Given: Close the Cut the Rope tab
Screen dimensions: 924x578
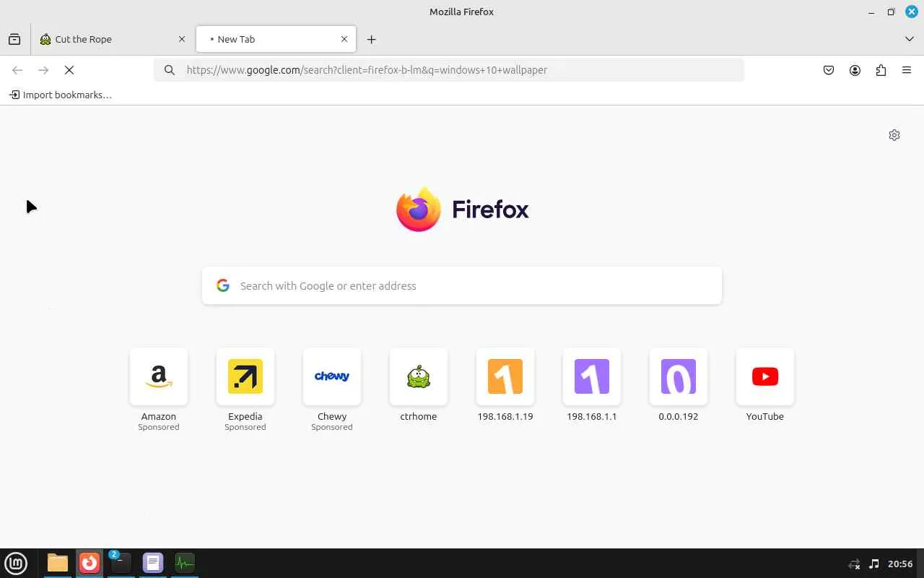Looking at the screenshot, I should [x=182, y=39].
